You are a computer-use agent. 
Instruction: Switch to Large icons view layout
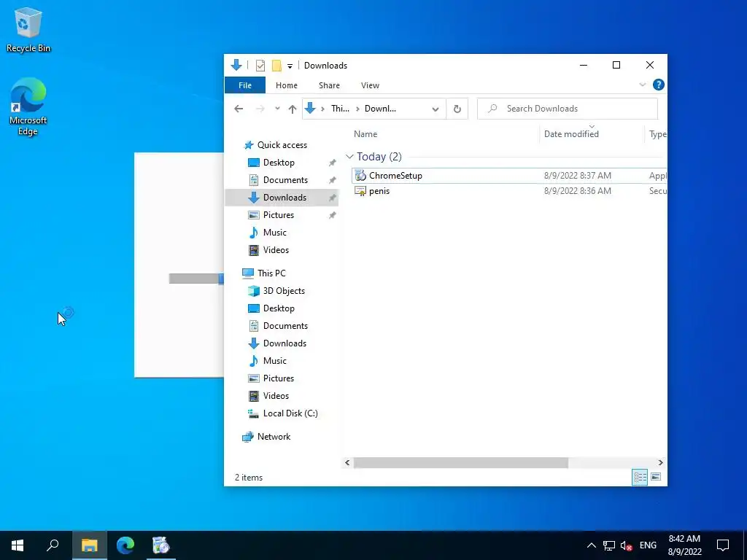pos(656,477)
